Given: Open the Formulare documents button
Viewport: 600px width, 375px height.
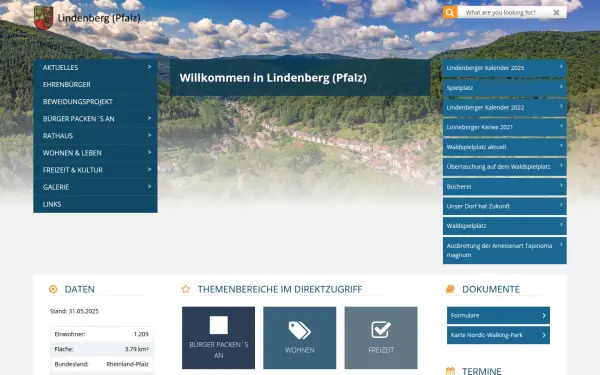Looking at the screenshot, I should [x=498, y=316].
